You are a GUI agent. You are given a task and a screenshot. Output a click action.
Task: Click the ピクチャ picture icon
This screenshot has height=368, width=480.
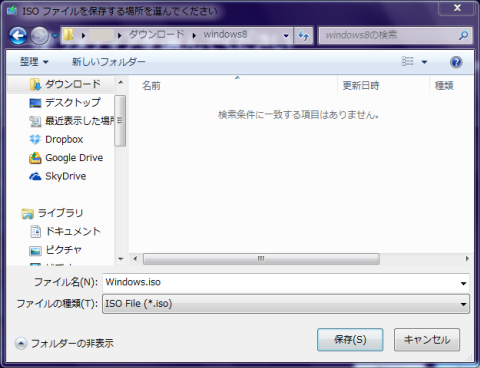tap(35, 250)
